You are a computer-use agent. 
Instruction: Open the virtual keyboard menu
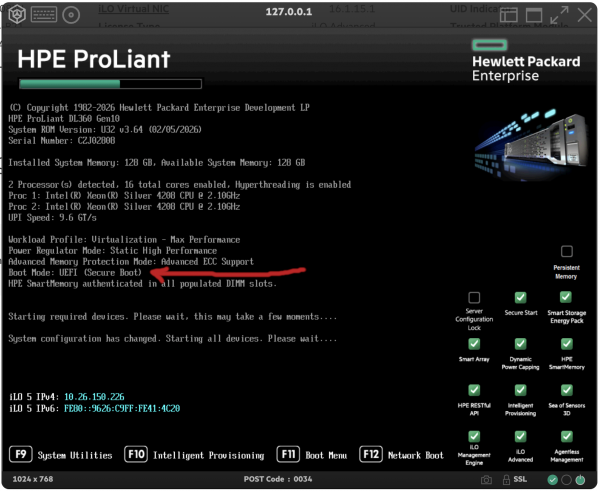coord(44,15)
